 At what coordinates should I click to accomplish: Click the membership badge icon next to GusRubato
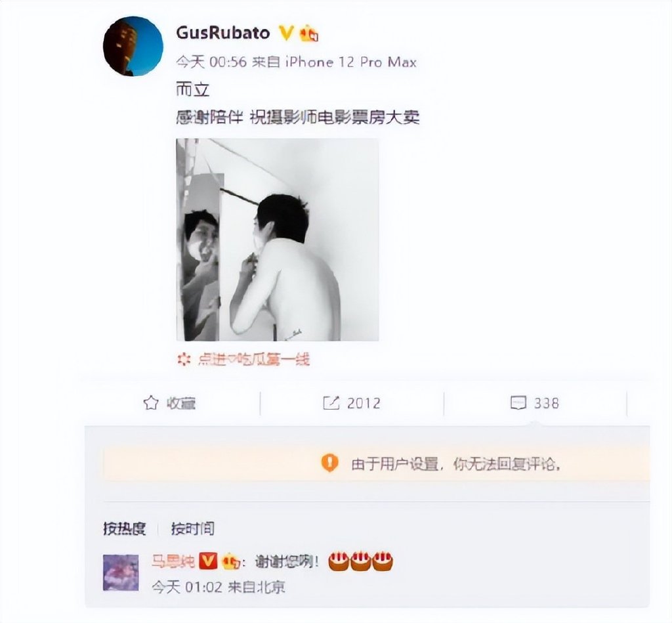[x=308, y=33]
